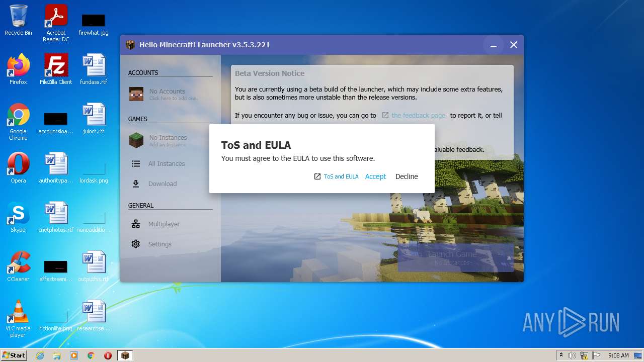The height and width of the screenshot is (362, 644).
Task: Click the network tray icon
Action: click(584, 355)
